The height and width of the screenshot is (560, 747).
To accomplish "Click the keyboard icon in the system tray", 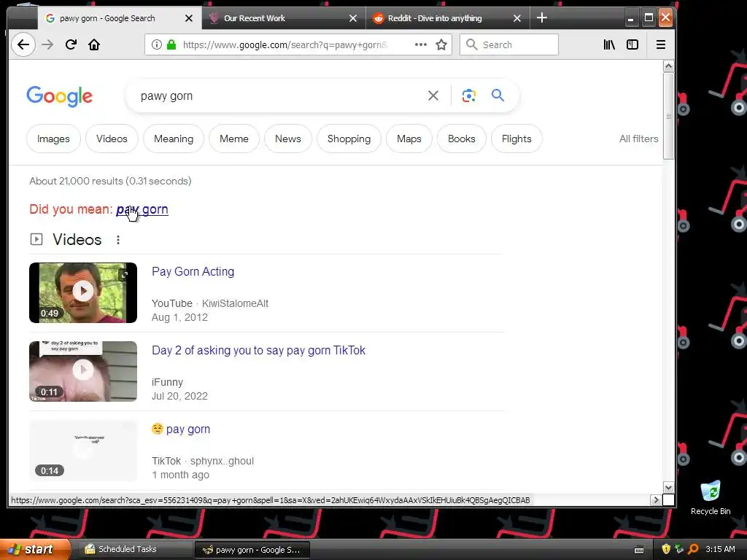I will (639, 550).
